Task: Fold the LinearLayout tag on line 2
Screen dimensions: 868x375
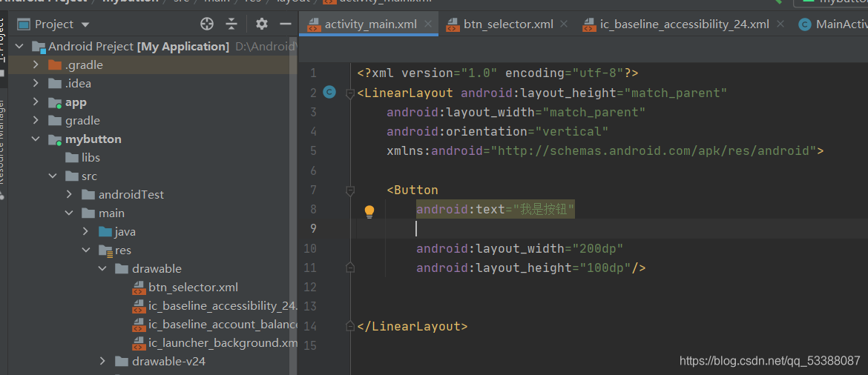Action: click(350, 93)
